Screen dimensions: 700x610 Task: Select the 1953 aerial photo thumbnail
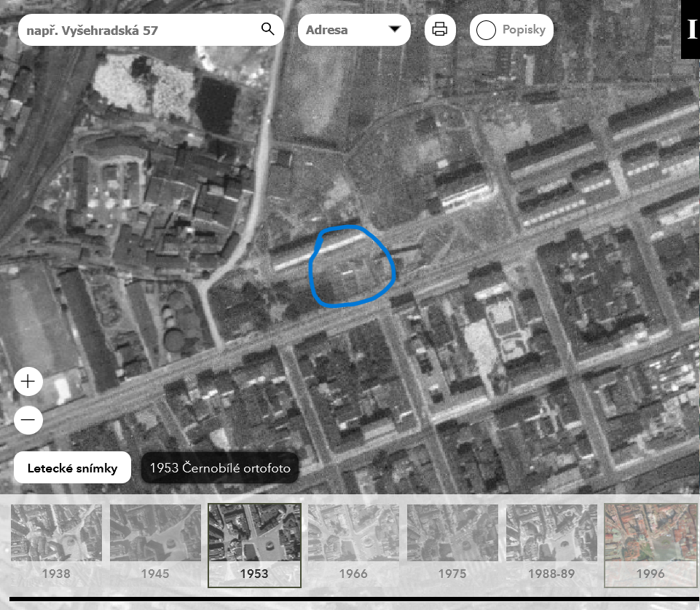(254, 544)
